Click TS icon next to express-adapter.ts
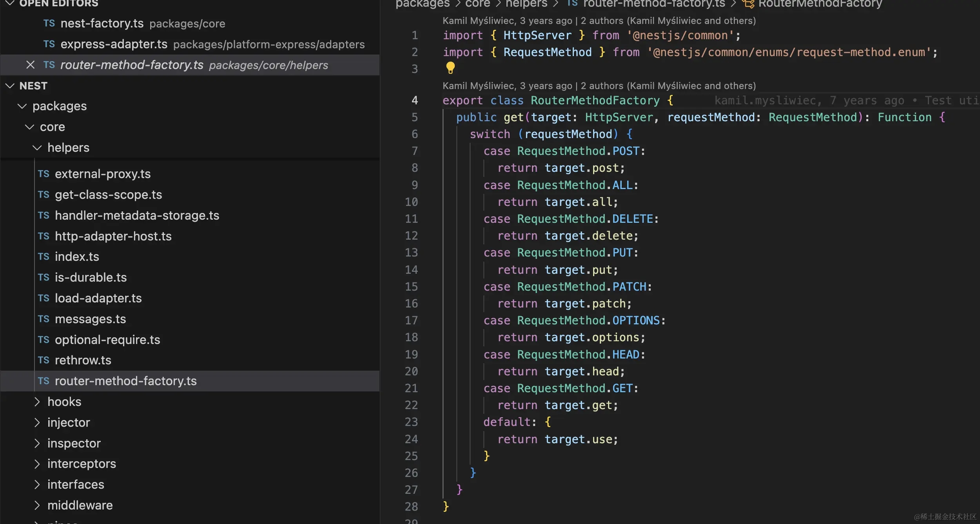Image resolution: width=980 pixels, height=524 pixels. tap(49, 44)
